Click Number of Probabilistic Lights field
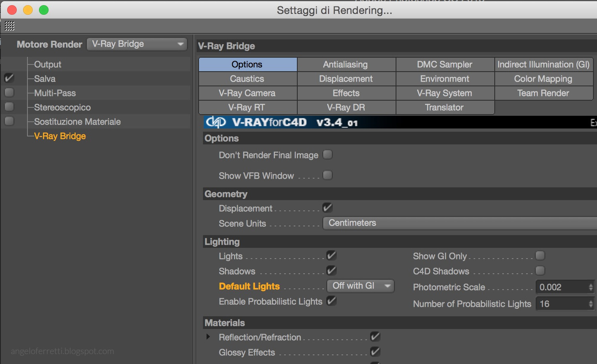The width and height of the screenshot is (597, 364). (561, 304)
